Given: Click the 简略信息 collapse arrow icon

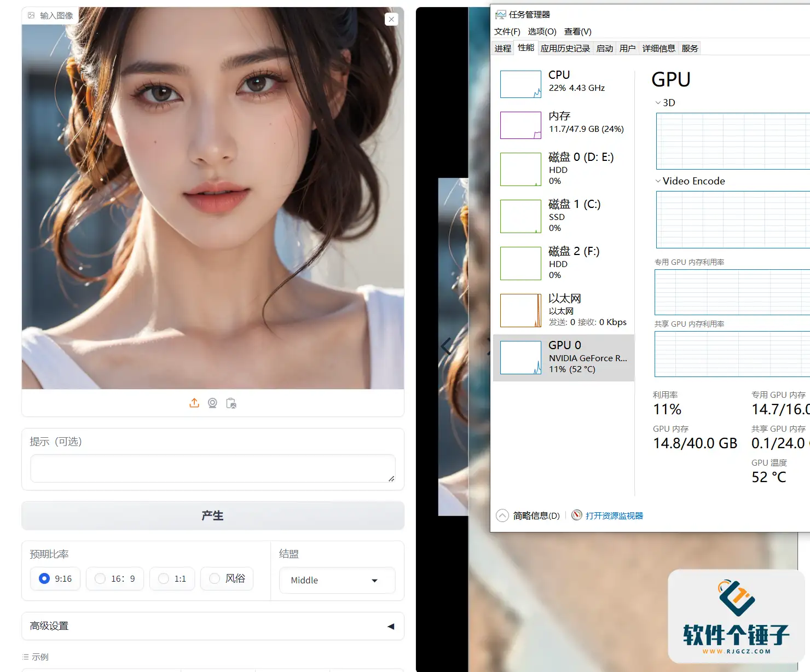Looking at the screenshot, I should 502,515.
